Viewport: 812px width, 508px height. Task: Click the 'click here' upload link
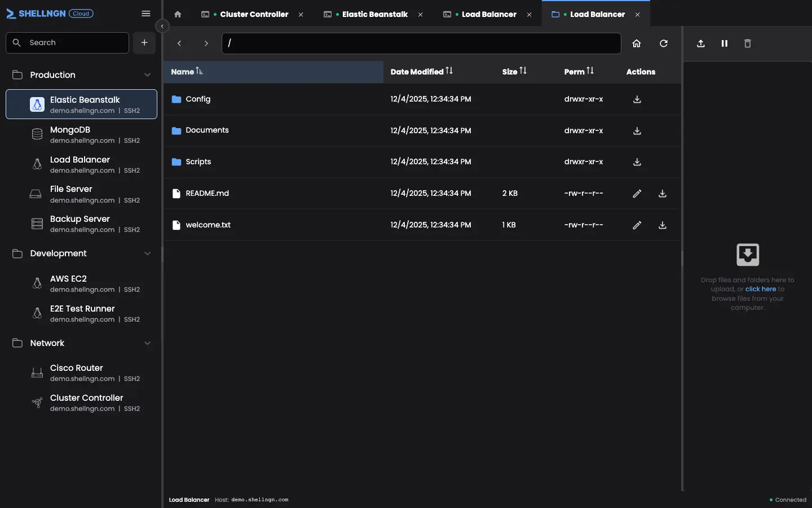[x=761, y=289]
